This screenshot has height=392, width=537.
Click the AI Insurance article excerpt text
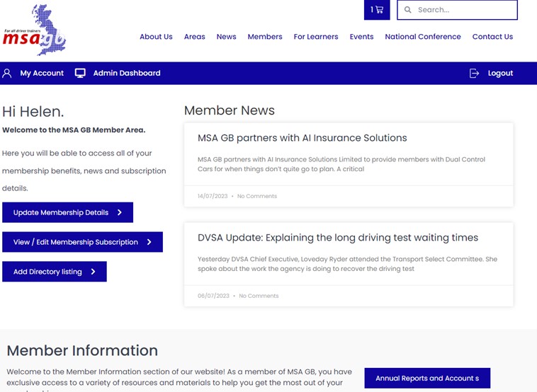click(341, 164)
